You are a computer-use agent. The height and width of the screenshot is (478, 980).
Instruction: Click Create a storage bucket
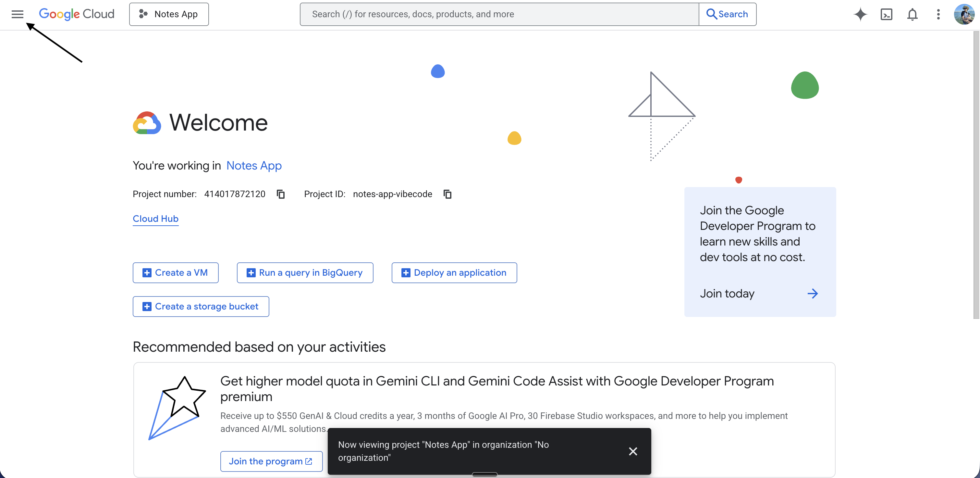click(x=201, y=306)
